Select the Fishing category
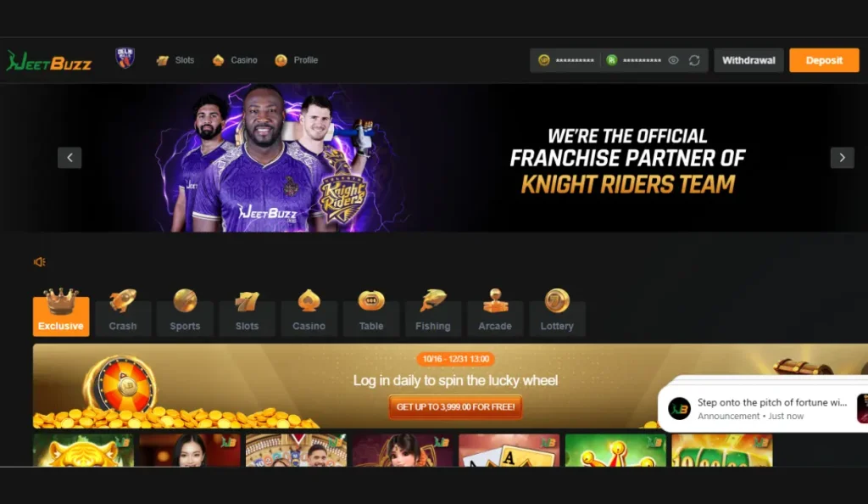868x504 pixels. pyautogui.click(x=433, y=311)
